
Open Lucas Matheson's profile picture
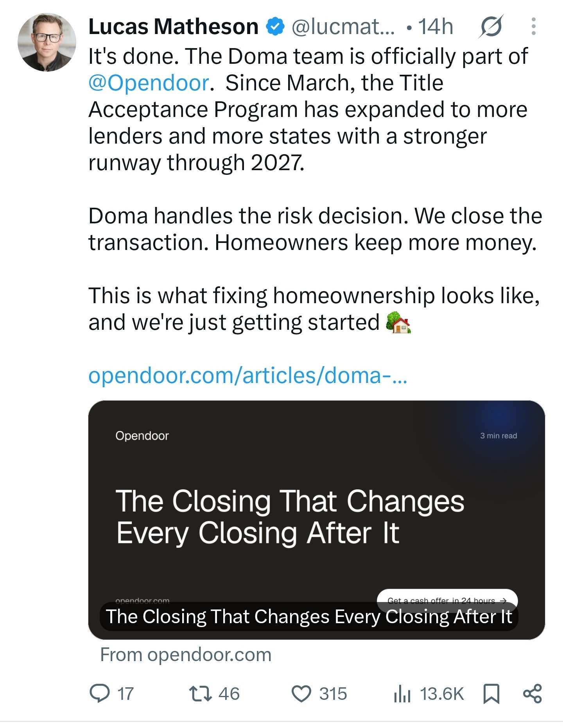(47, 42)
